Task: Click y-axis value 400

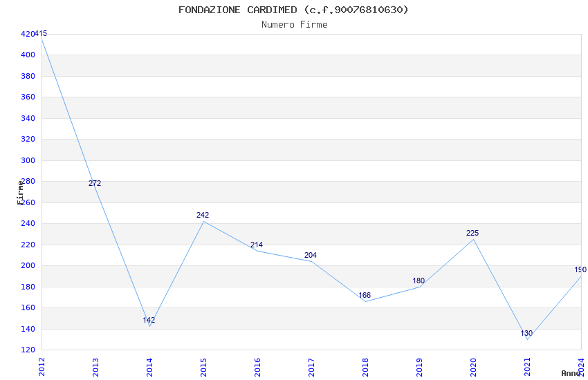Action: pos(28,55)
